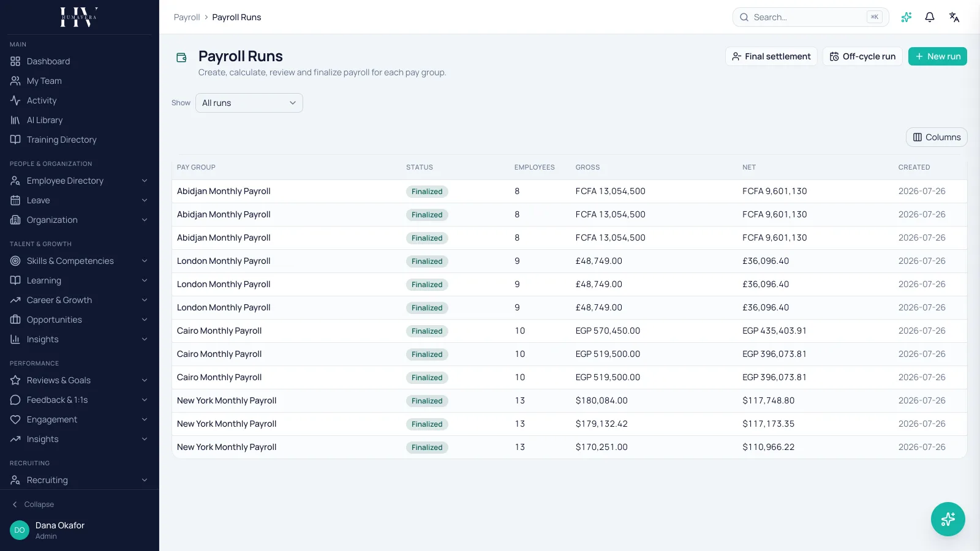The width and height of the screenshot is (980, 551).
Task: Expand the Employee Directory chevron
Action: 145,181
